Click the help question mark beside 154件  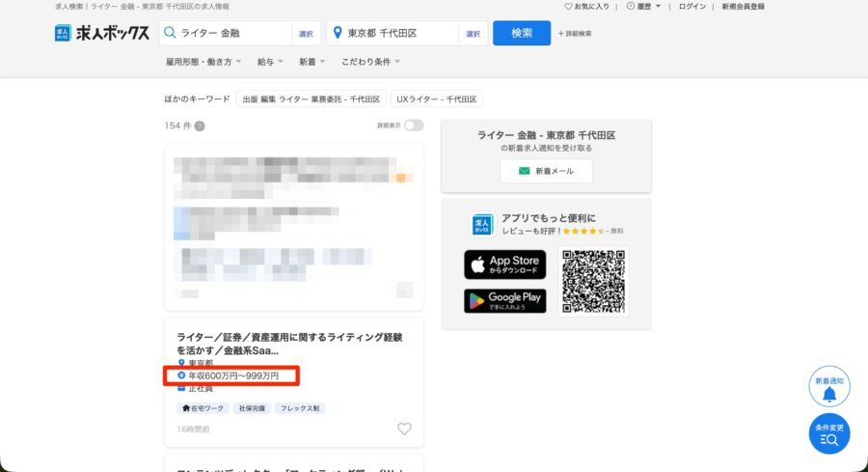(x=200, y=125)
